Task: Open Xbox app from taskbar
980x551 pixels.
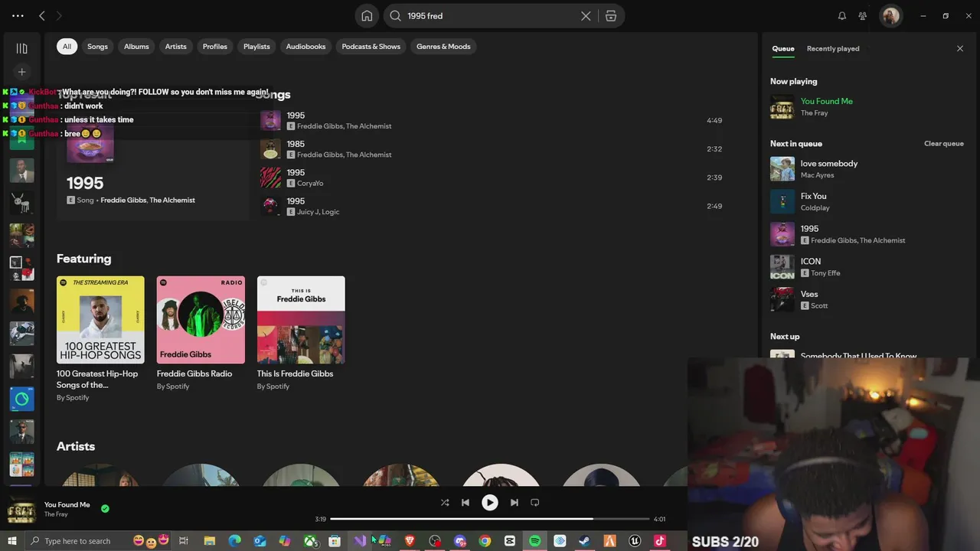Action: point(310,541)
